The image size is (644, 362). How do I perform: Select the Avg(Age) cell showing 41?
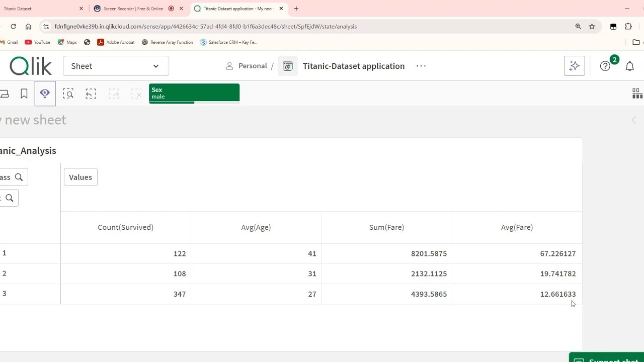coord(256,253)
